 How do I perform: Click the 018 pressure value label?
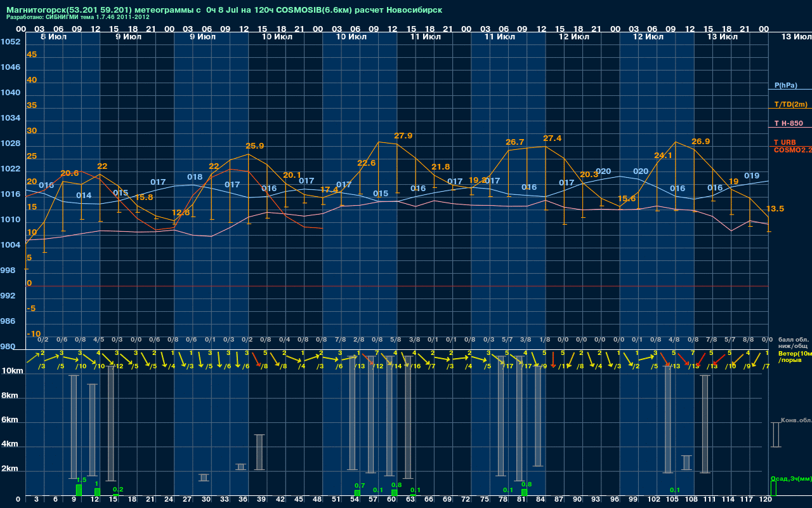point(195,177)
